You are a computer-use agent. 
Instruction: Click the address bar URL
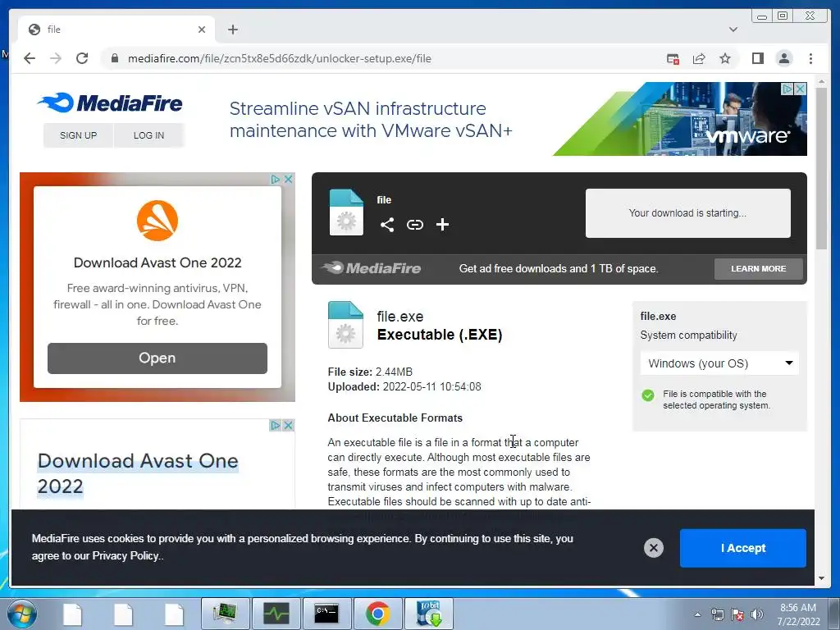pos(279,58)
